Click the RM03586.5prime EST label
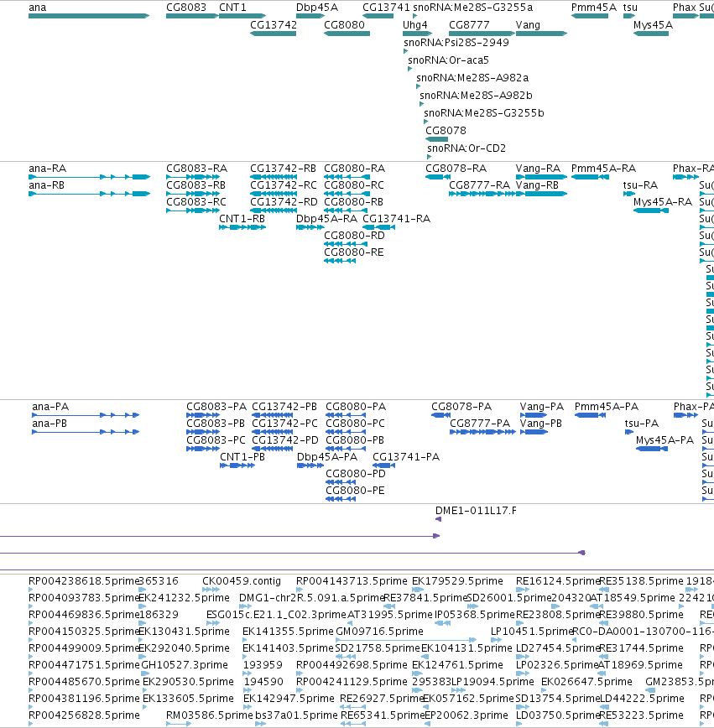The height and width of the screenshot is (728, 714). [209, 715]
